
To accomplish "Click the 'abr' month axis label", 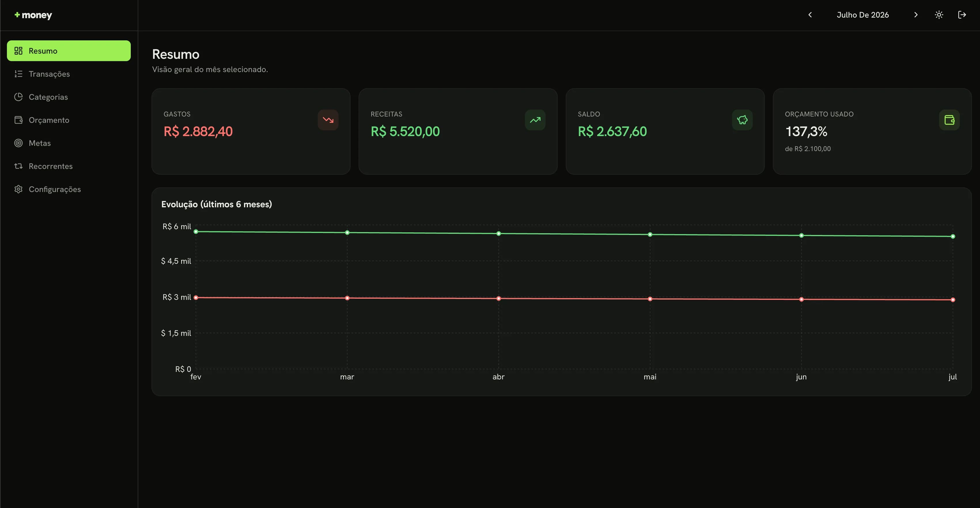I will [498, 377].
